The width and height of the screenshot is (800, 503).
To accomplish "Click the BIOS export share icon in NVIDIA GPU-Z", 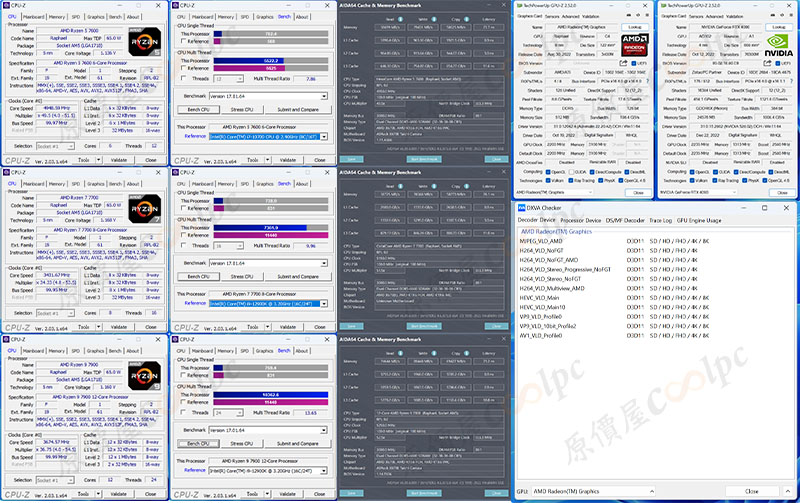I will (x=767, y=63).
